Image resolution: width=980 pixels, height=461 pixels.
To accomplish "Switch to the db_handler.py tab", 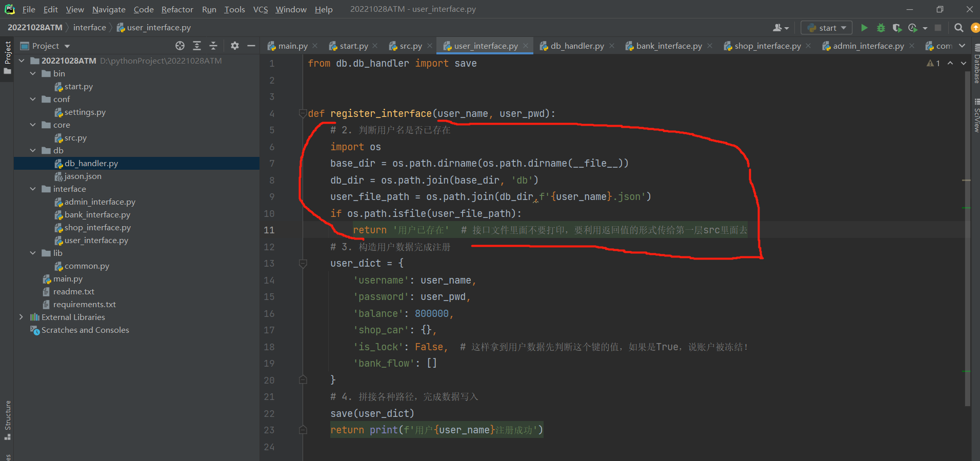I will pyautogui.click(x=577, y=46).
